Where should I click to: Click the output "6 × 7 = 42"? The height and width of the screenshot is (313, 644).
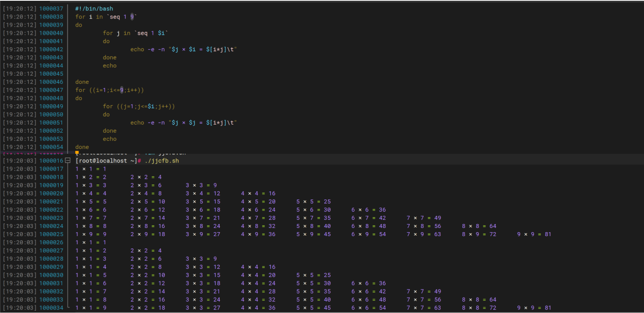click(369, 218)
